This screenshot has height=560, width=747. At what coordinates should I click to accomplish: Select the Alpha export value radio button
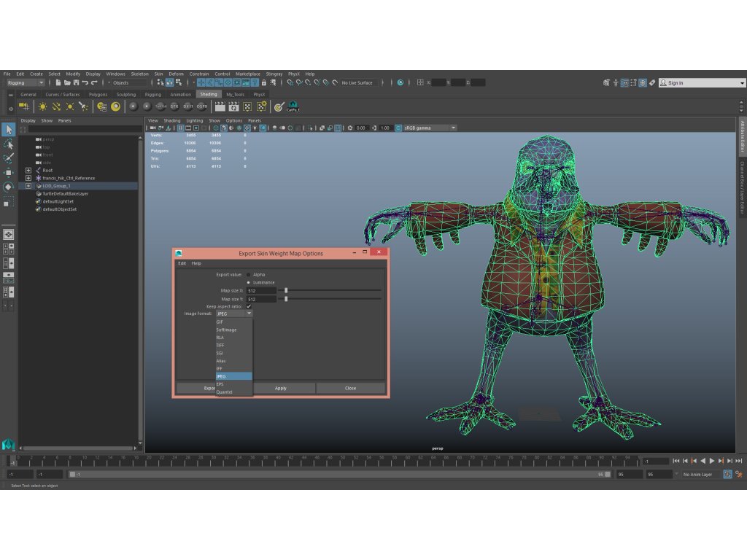pos(248,275)
